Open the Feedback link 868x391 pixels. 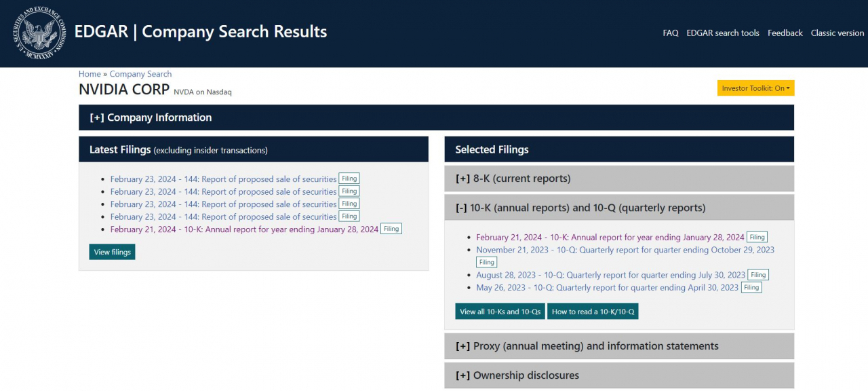coord(785,33)
